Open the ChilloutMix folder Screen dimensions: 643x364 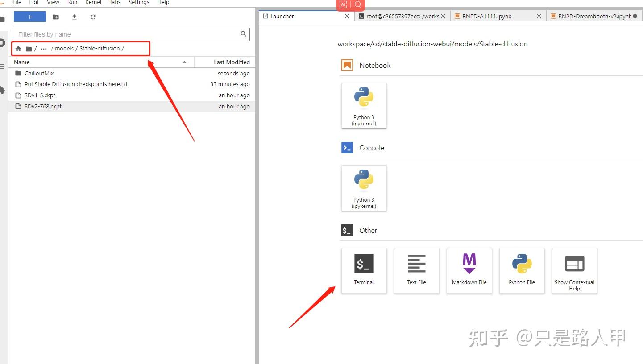click(x=132, y=73)
